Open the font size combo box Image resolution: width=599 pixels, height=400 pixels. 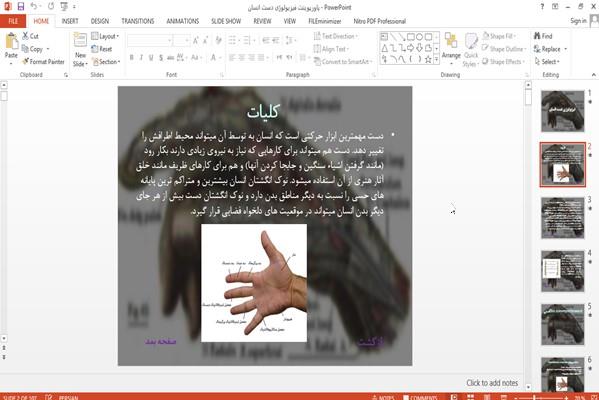[x=181, y=40]
